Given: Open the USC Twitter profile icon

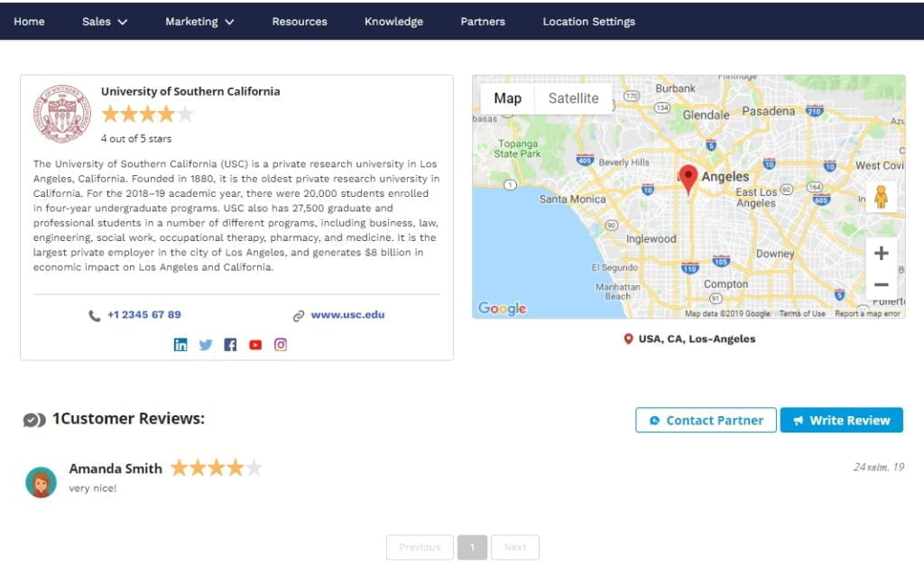Looking at the screenshot, I should pos(206,345).
